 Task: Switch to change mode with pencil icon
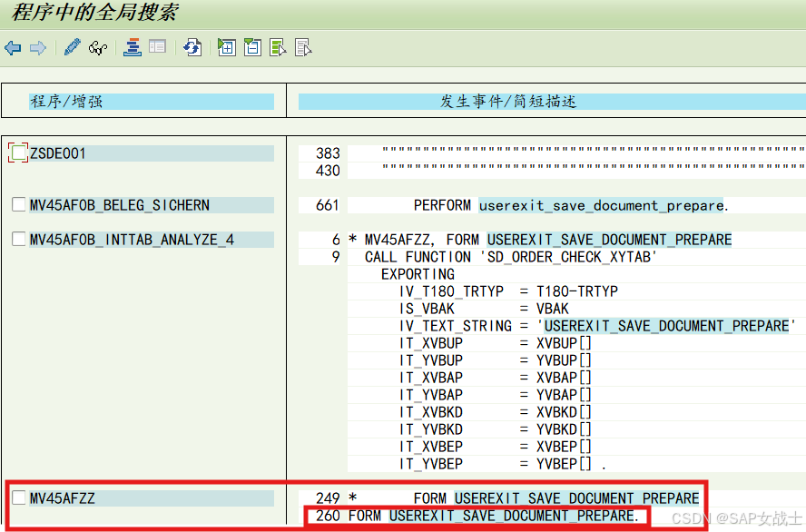[x=72, y=47]
